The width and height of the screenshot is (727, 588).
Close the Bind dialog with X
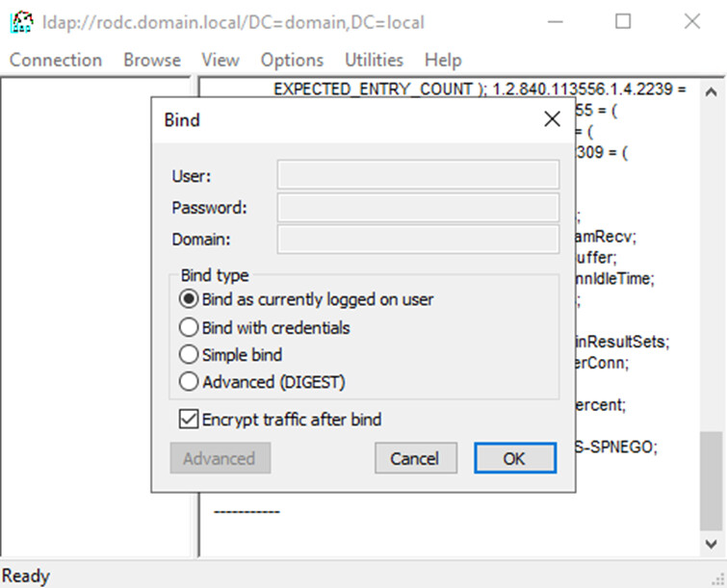[x=552, y=119]
